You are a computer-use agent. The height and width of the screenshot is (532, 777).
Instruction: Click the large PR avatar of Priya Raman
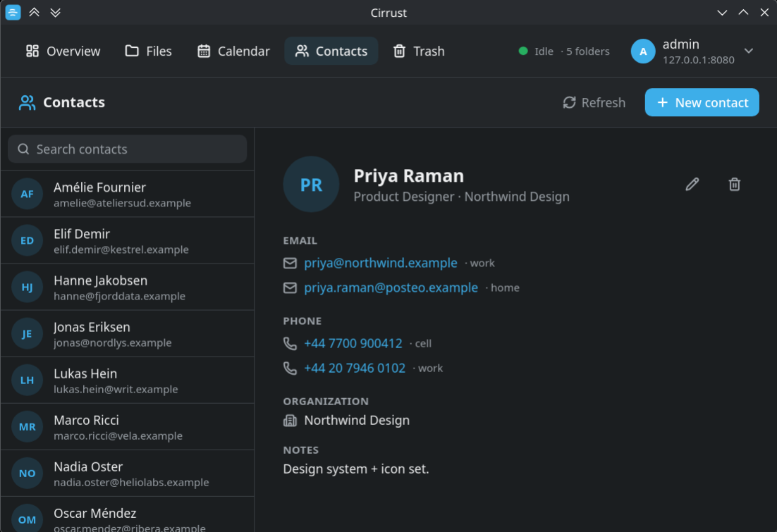pos(311,185)
